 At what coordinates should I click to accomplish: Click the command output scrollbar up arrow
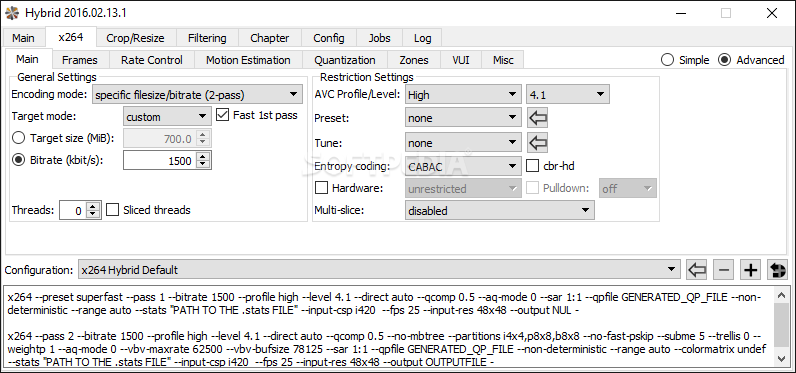(782, 295)
